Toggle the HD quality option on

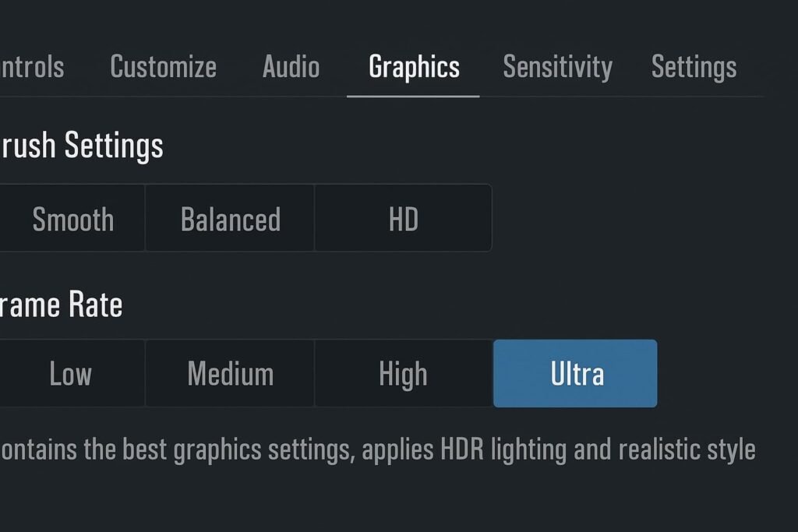[x=403, y=219]
